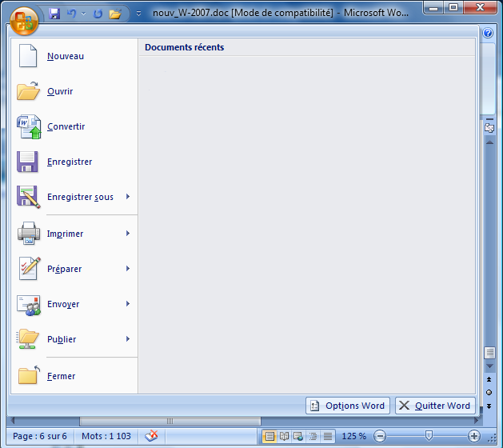This screenshot has height=448, width=503.
Task: Switch to Draft (Brouillon) view
Action: click(x=328, y=436)
